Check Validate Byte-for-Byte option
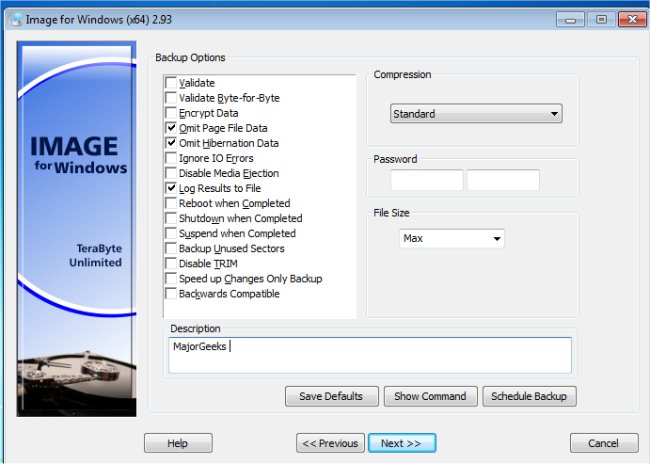Image resolution: width=650 pixels, height=464 pixels. pyautogui.click(x=171, y=98)
